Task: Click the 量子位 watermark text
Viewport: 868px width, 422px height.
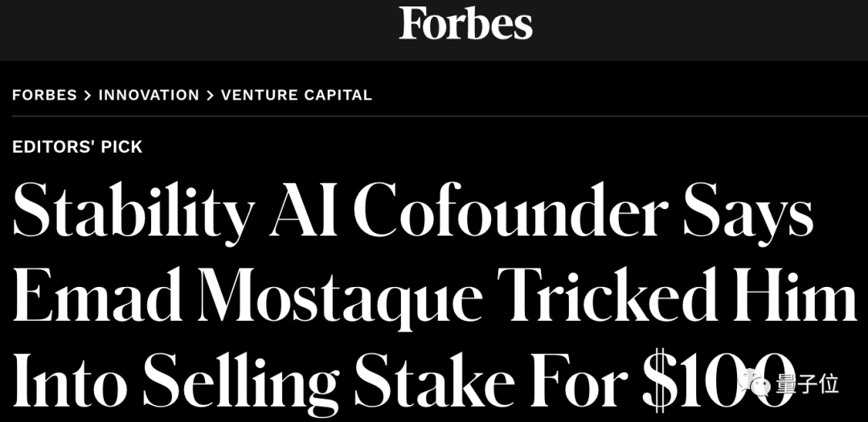Action: (808, 384)
